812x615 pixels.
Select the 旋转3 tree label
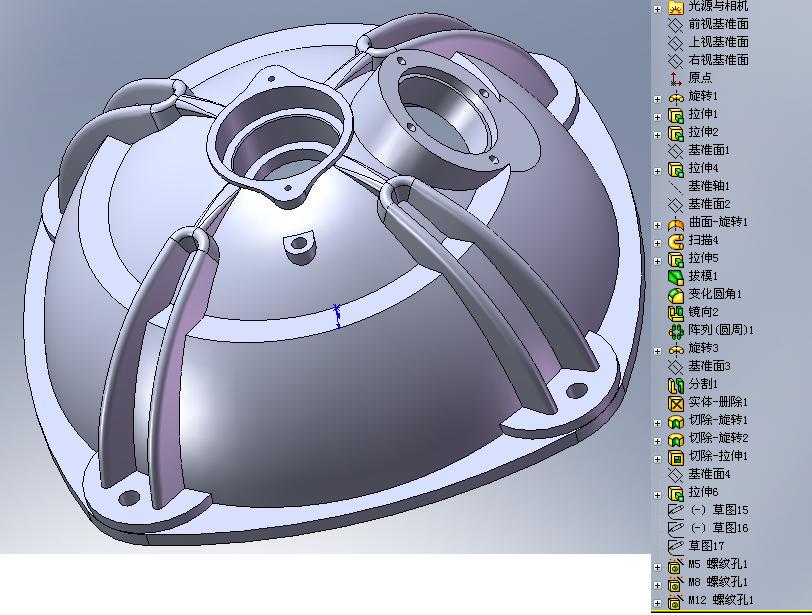pyautogui.click(x=703, y=348)
